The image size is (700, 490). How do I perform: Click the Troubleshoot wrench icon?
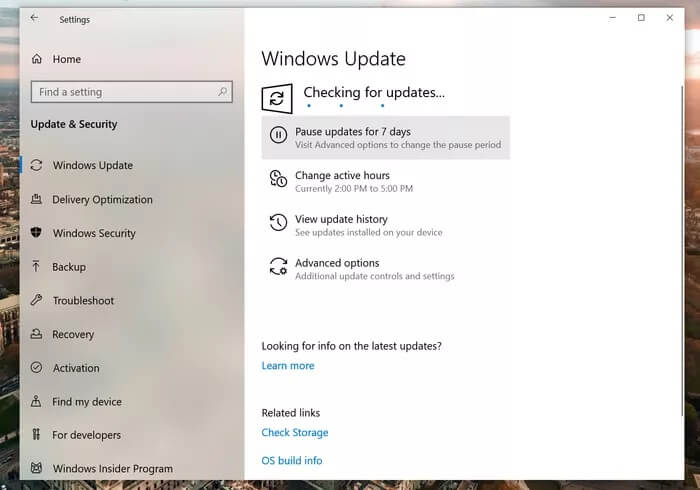click(x=36, y=300)
